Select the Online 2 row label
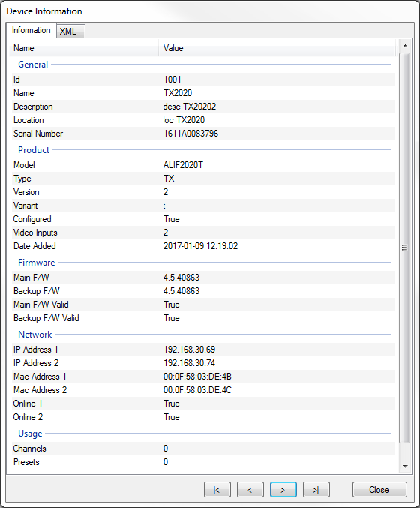This screenshot has height=508, width=420. tap(28, 417)
